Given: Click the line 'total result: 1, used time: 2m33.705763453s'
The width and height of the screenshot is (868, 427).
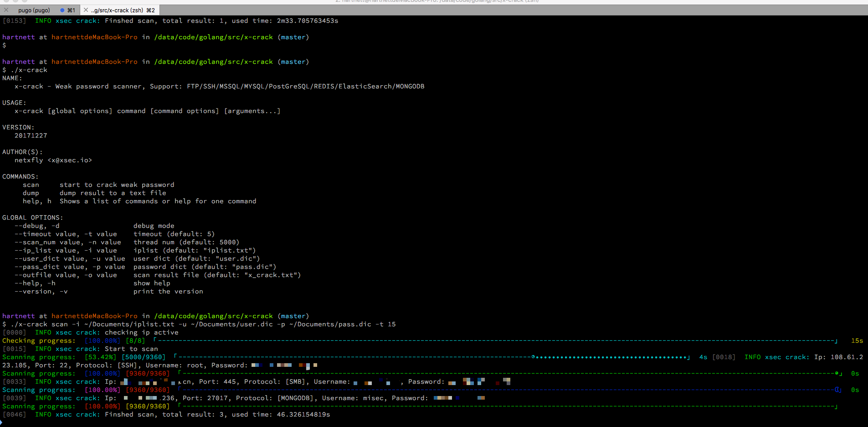Looking at the screenshot, I should click(250, 21).
